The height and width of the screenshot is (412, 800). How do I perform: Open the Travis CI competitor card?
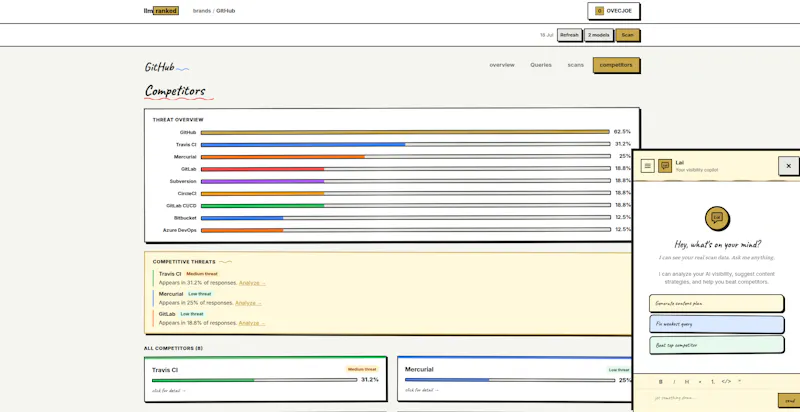click(x=265, y=379)
